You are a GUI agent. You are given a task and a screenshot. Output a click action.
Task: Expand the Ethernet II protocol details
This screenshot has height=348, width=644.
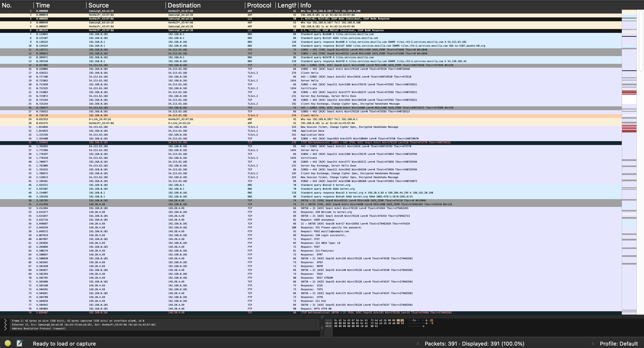tap(6, 325)
